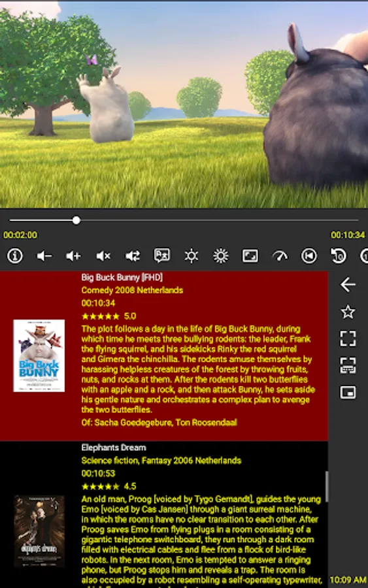
Task: Click Science fiction, Fantasy 2006 Netherlands line
Action: (161, 461)
